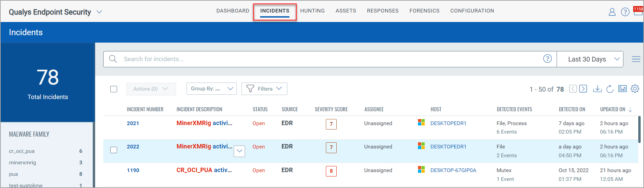This screenshot has width=644, height=188.
Task: Click the search help icon in search bar
Action: [x=548, y=59]
